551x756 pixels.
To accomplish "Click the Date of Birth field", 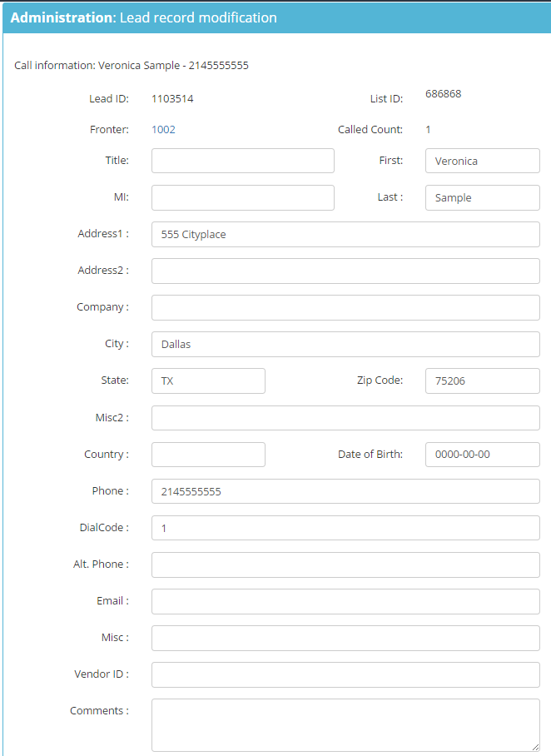I will 483,455.
